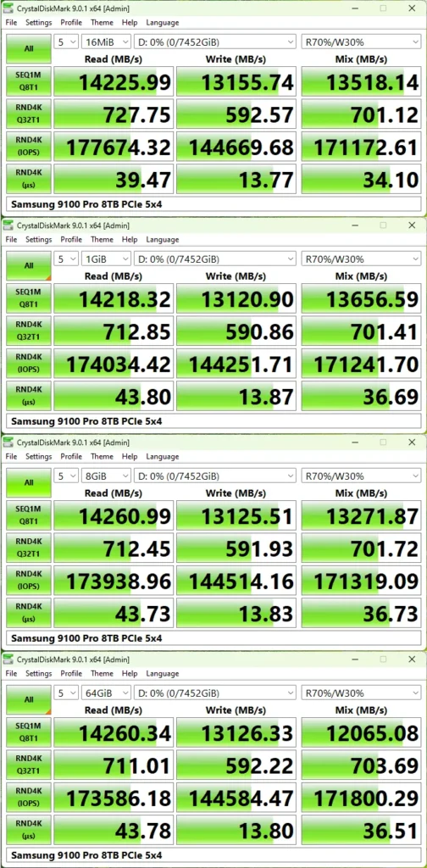Click the 177674.32 read IOPS result
This screenshot has width=427, height=868.
tap(114, 147)
